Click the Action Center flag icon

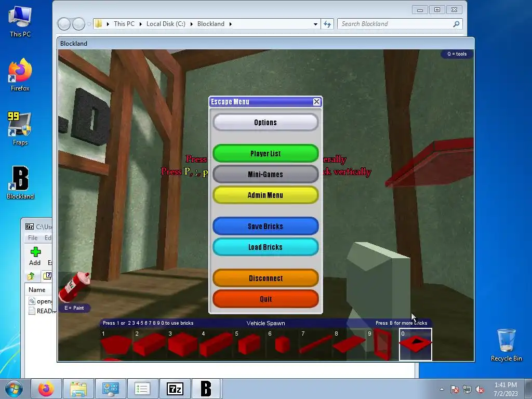tap(454, 389)
